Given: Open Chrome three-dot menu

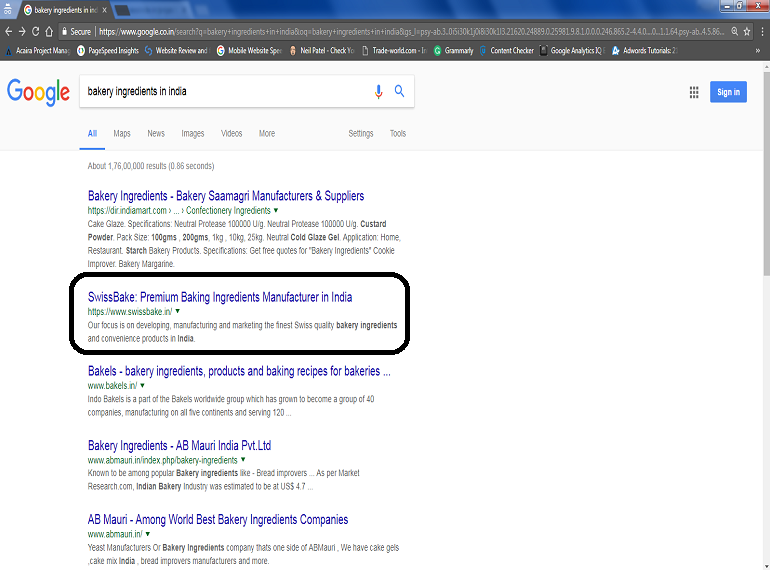Looking at the screenshot, I should click(x=762, y=31).
